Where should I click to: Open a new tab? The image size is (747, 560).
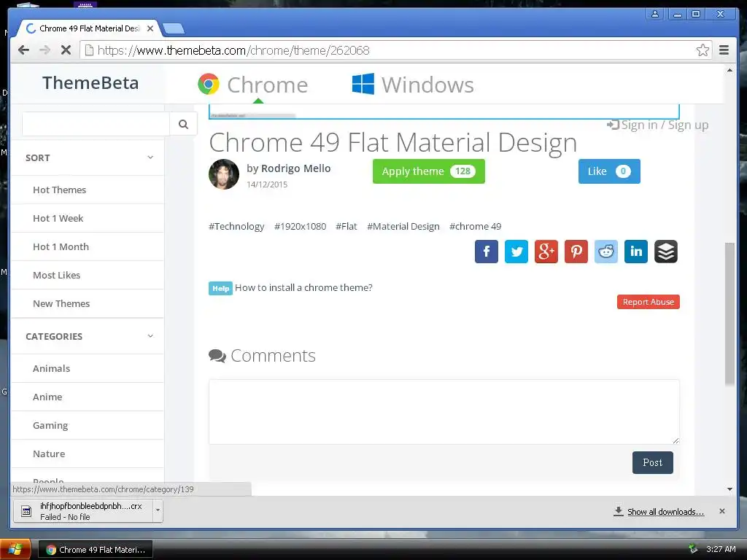coord(174,29)
